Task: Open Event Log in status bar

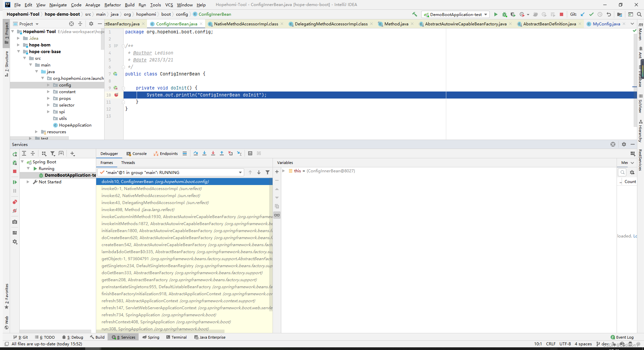Action: click(x=622, y=337)
